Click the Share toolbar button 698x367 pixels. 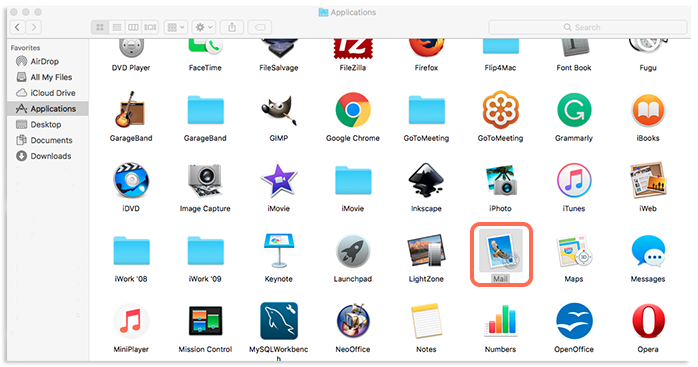(232, 27)
